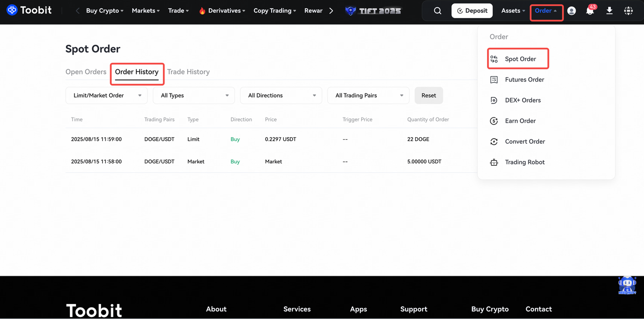The image size is (644, 319).
Task: Expand the Limit/Market Order dropdown
Action: coord(107,95)
